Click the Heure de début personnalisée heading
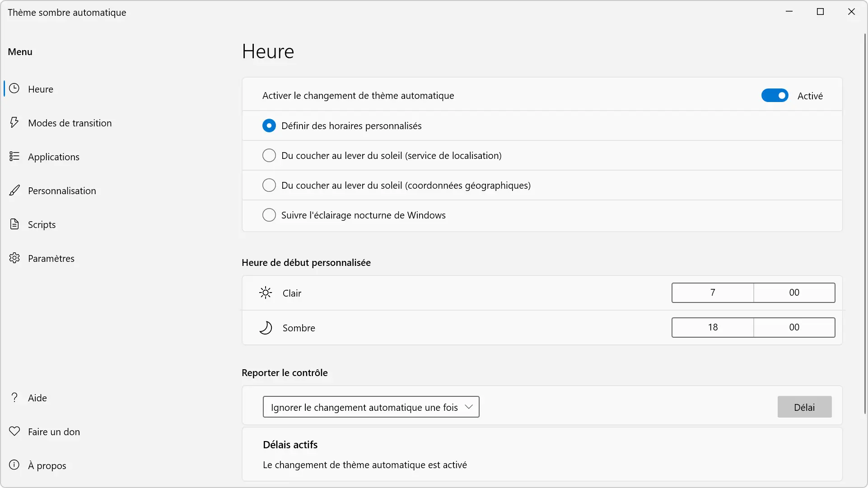 (x=306, y=263)
